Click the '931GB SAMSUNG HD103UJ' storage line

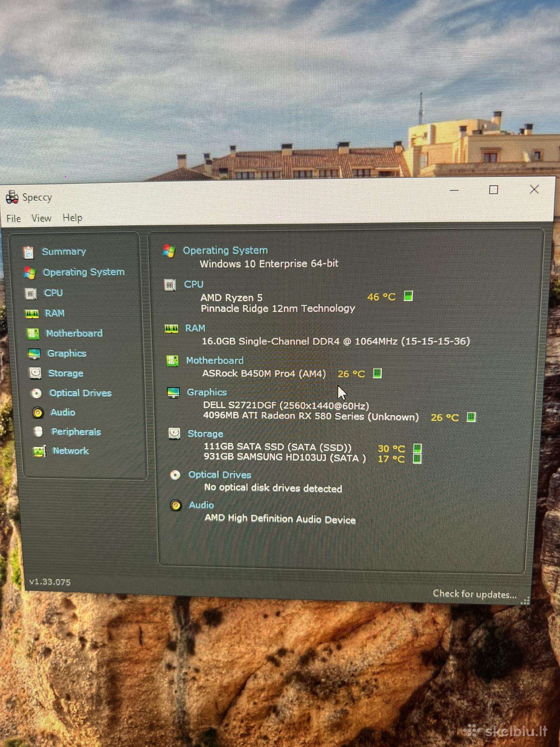[x=285, y=458]
